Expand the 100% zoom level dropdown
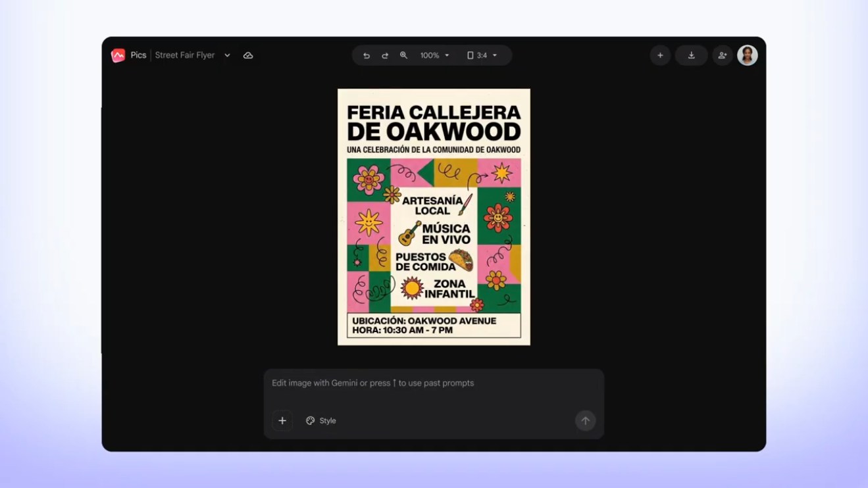Viewport: 868px width, 488px height. click(435, 55)
